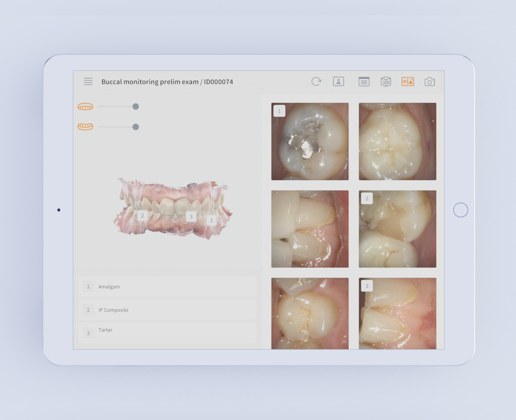Click the refresh rotate icon
The width and height of the screenshot is (516, 420).
[x=316, y=82]
